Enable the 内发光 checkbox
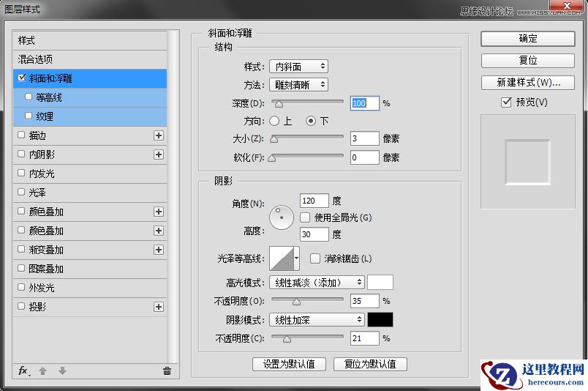The image size is (588, 391). [x=21, y=173]
